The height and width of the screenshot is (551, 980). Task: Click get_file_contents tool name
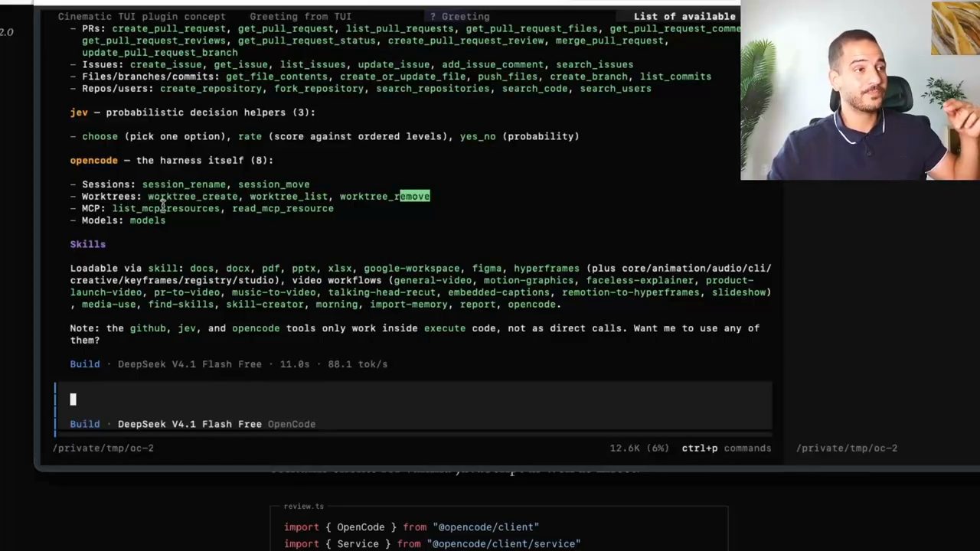(276, 77)
